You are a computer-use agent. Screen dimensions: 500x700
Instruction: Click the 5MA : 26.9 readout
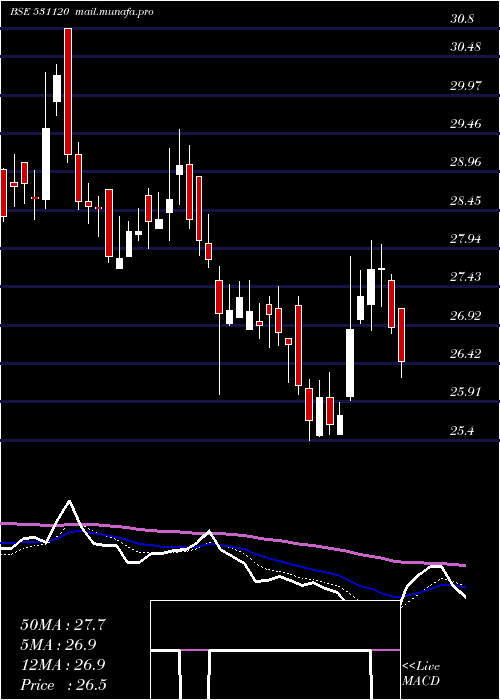(59, 644)
